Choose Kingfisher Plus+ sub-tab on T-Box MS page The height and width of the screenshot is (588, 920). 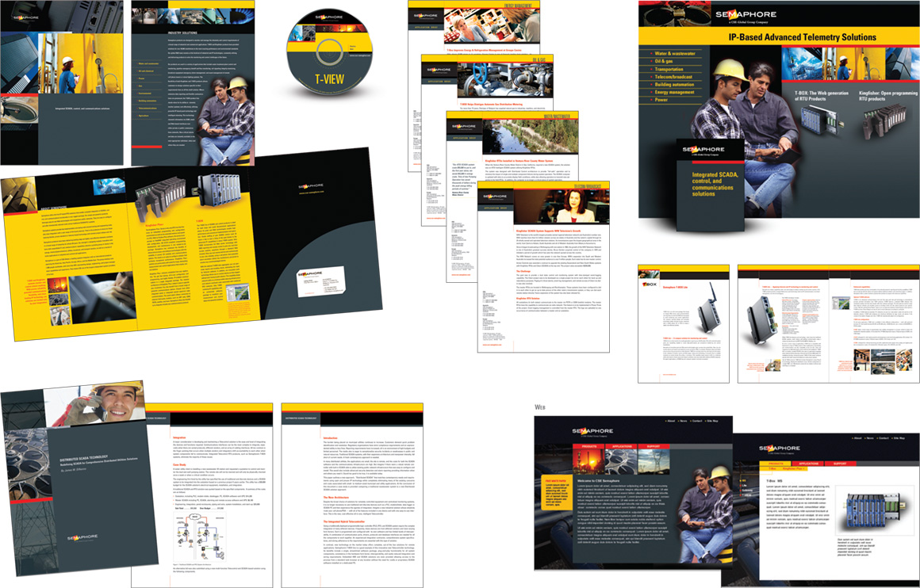click(794, 469)
